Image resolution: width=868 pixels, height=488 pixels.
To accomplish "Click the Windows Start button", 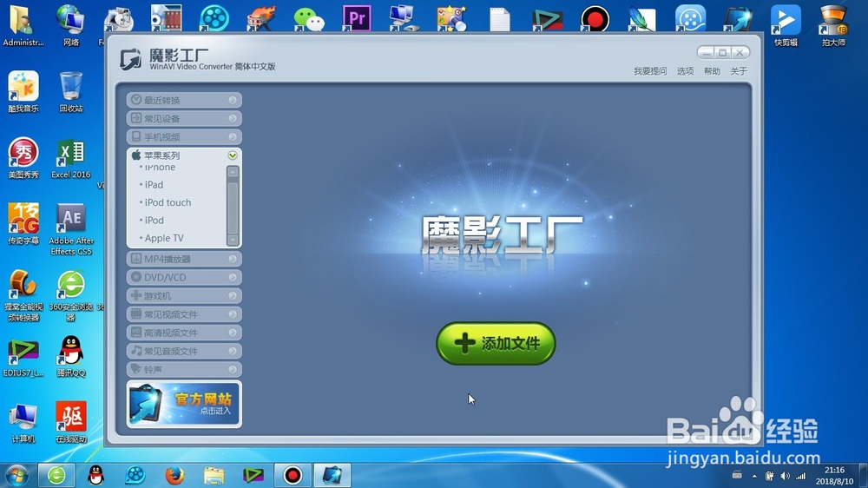I will tap(16, 475).
